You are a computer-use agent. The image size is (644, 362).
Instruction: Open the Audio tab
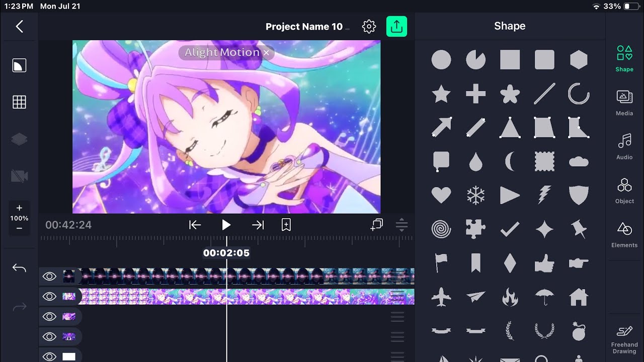coord(624,146)
